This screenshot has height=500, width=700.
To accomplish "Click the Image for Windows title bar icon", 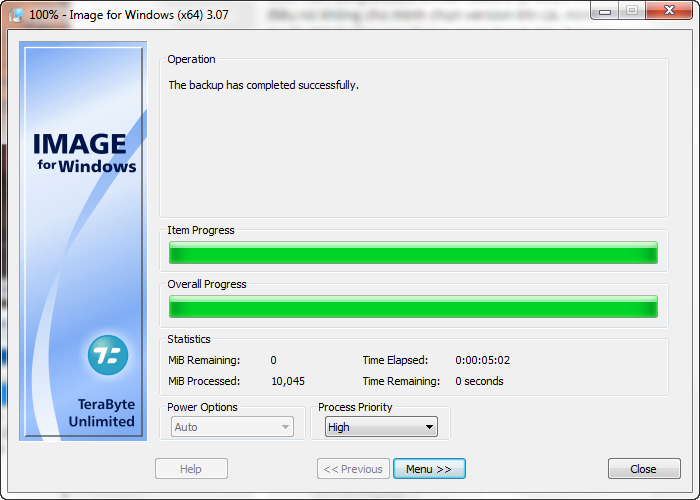I will tap(16, 15).
